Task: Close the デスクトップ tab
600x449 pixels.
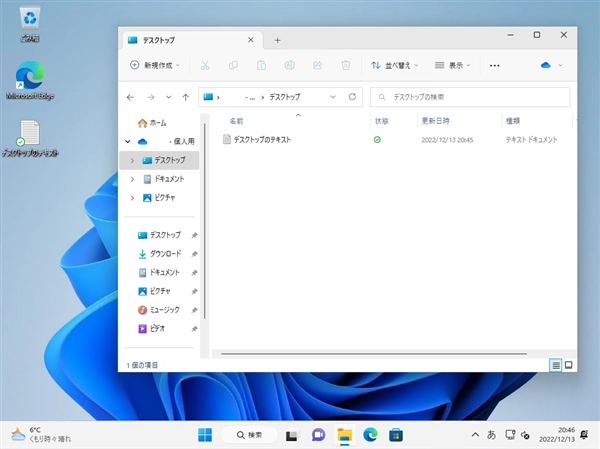Action: (x=251, y=40)
